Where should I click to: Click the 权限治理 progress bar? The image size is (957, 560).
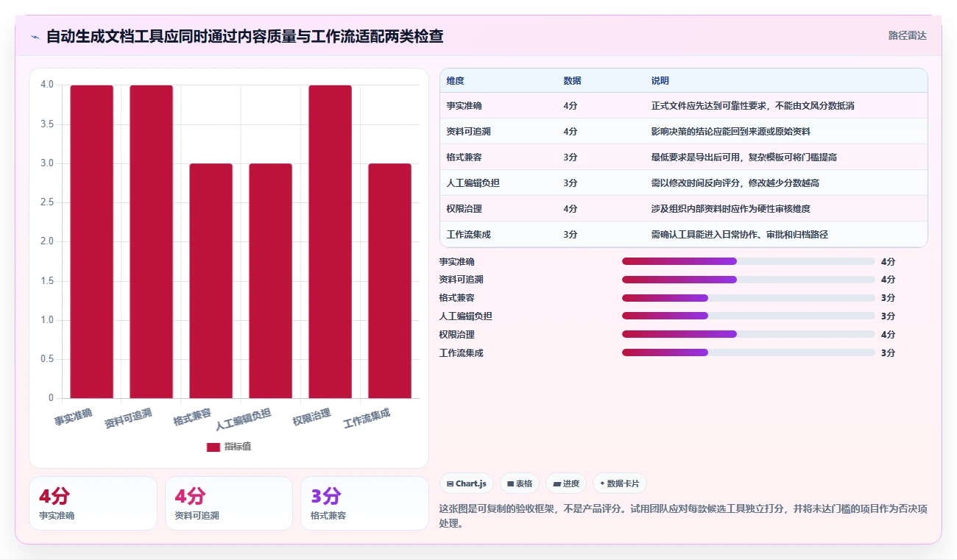749,334
